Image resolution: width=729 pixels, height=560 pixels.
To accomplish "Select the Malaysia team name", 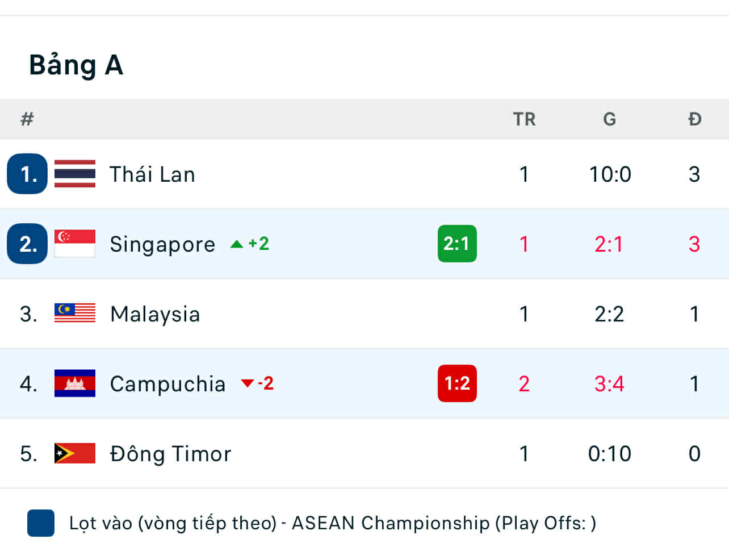I will (x=155, y=314).
